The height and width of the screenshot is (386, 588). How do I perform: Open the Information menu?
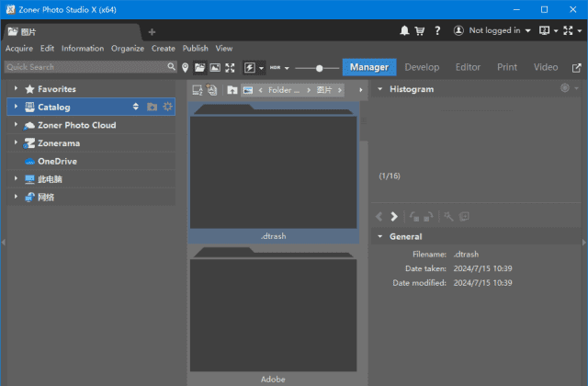pyautogui.click(x=83, y=49)
